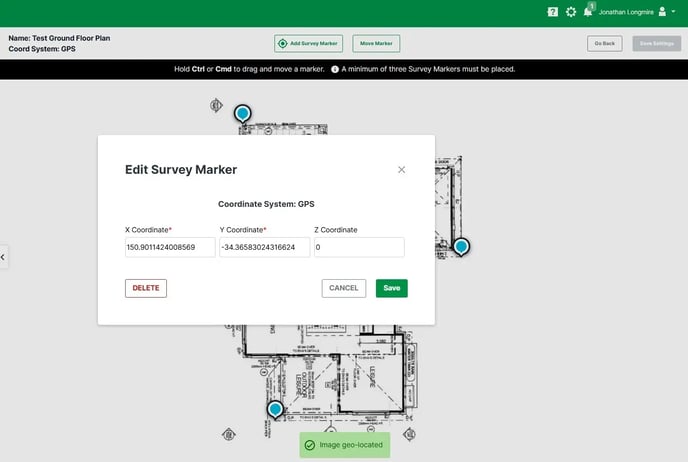
Task: Click the Go Back button
Action: coord(604,44)
